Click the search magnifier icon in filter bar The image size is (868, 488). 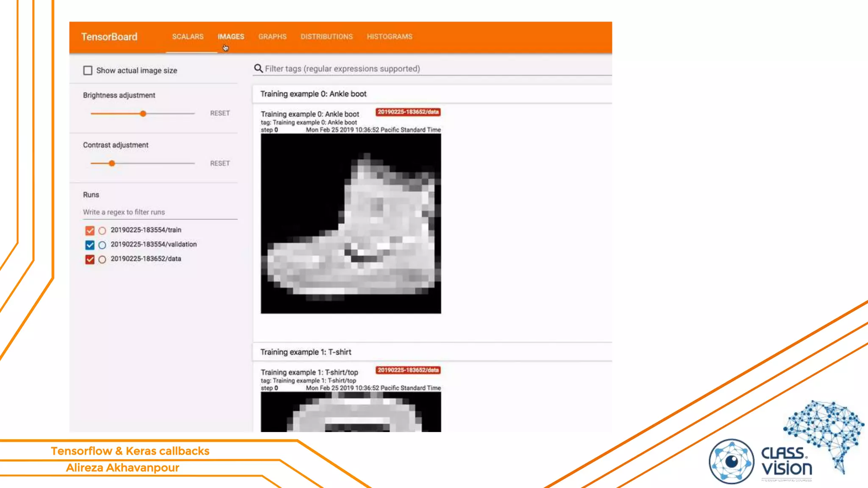(258, 69)
